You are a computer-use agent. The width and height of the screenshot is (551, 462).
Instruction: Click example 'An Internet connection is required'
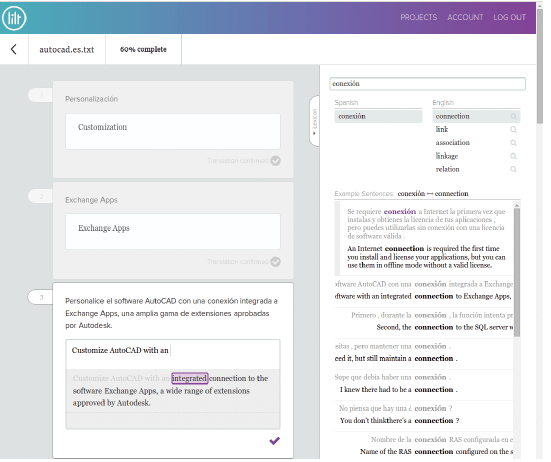tap(426, 257)
